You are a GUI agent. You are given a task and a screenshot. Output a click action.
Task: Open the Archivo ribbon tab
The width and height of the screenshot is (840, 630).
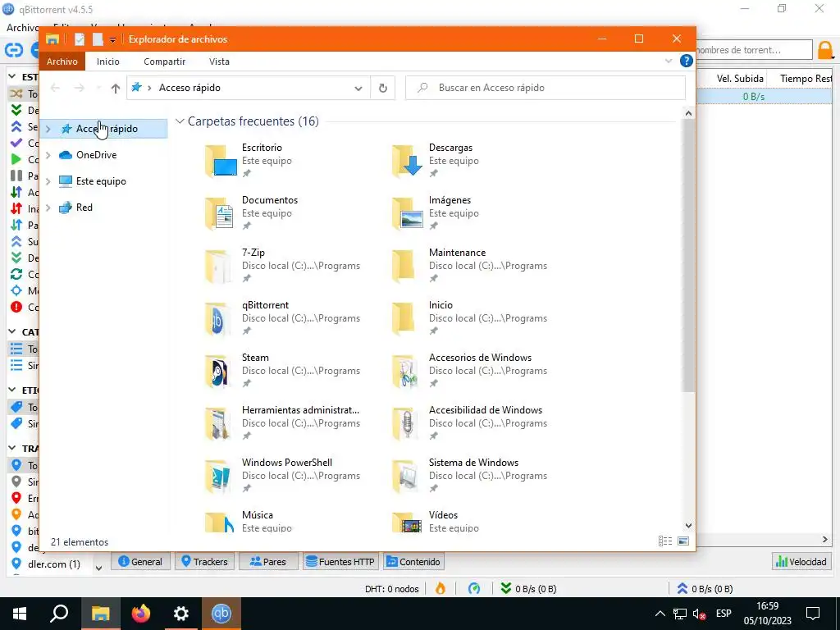point(62,61)
